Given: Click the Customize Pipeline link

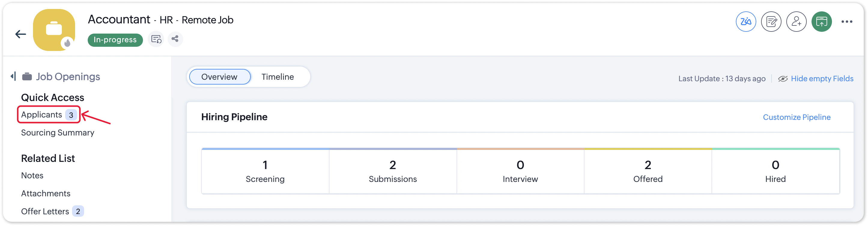Looking at the screenshot, I should tap(797, 117).
